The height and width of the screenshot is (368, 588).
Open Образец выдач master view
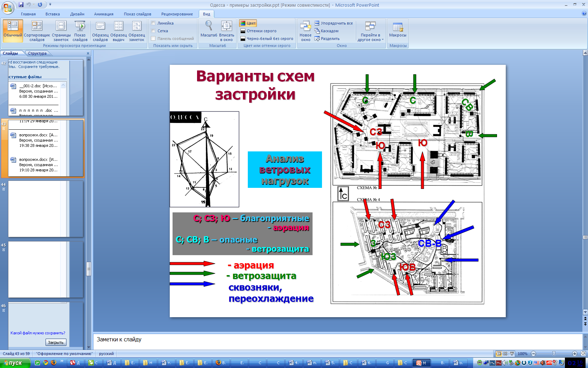tap(119, 31)
